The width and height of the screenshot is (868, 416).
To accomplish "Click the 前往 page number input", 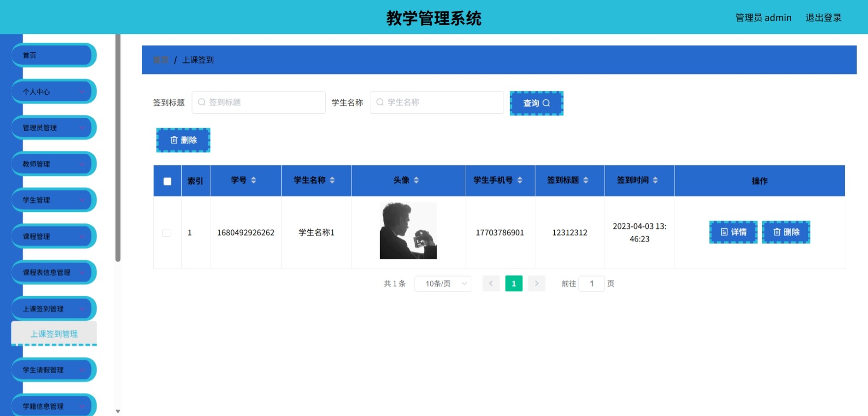I will [591, 283].
